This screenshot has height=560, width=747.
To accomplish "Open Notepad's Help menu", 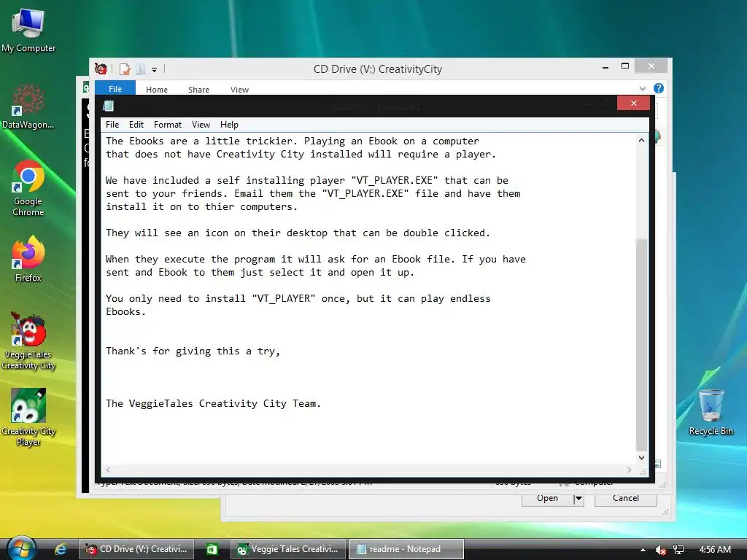I will pyautogui.click(x=229, y=125).
